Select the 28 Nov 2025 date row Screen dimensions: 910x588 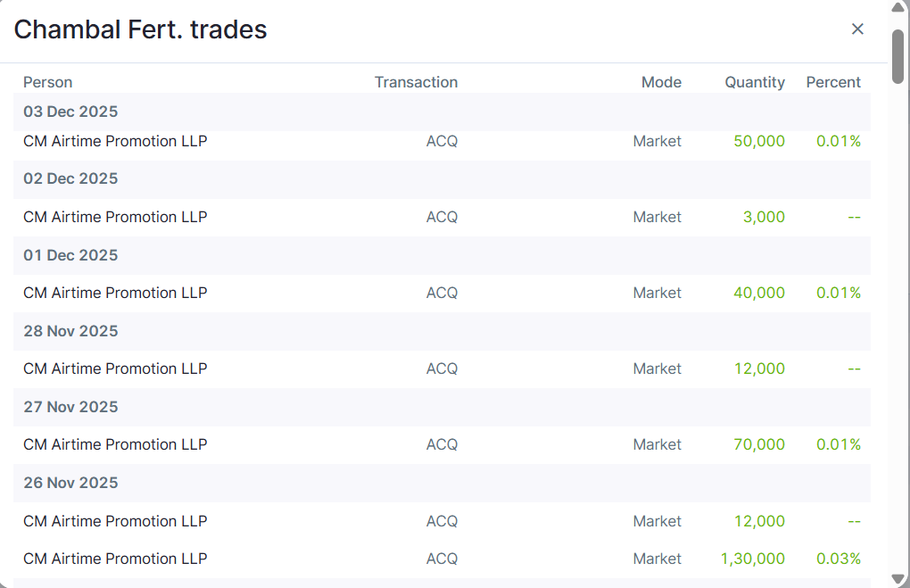[71, 331]
